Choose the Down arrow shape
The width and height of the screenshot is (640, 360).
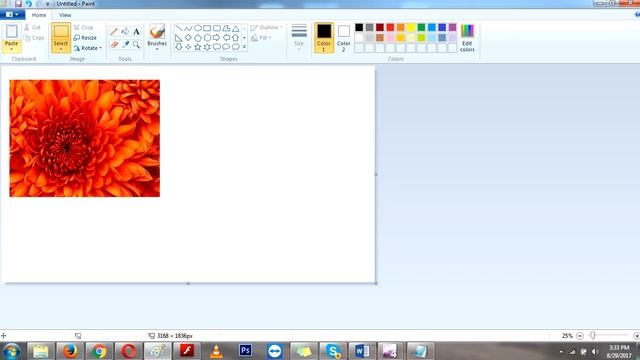pyautogui.click(x=179, y=47)
